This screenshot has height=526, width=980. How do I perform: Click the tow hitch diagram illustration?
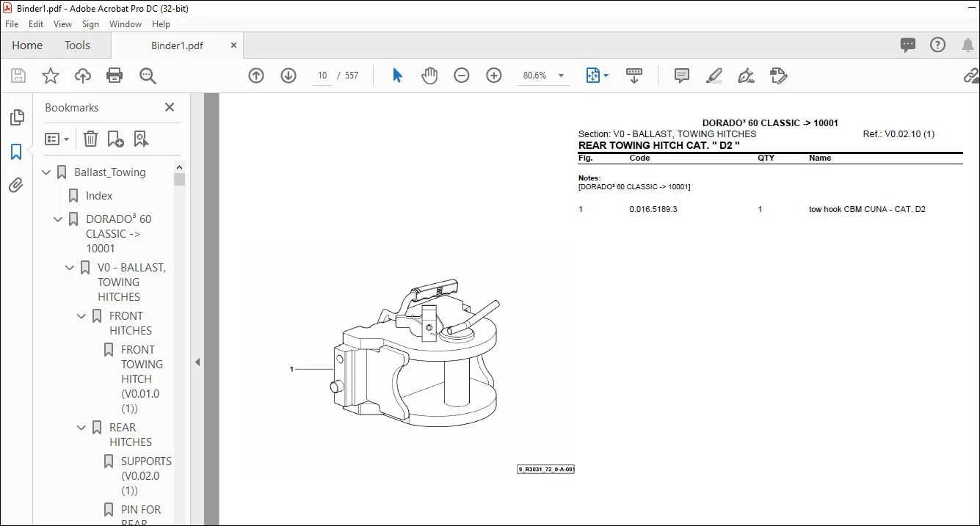[x=415, y=354]
